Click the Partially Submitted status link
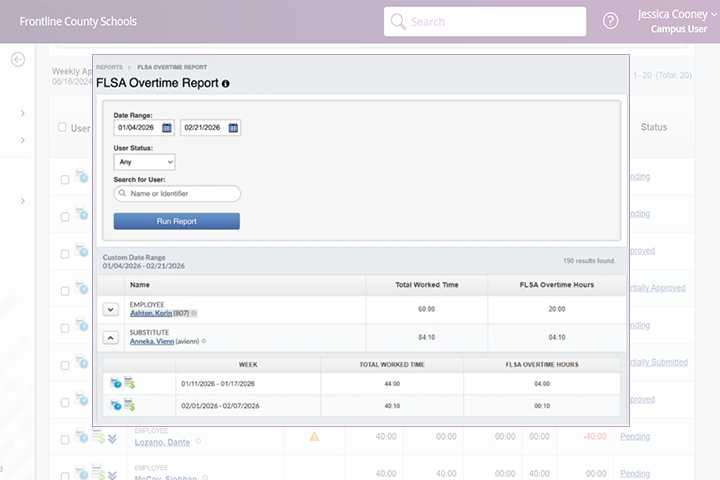 point(658,362)
